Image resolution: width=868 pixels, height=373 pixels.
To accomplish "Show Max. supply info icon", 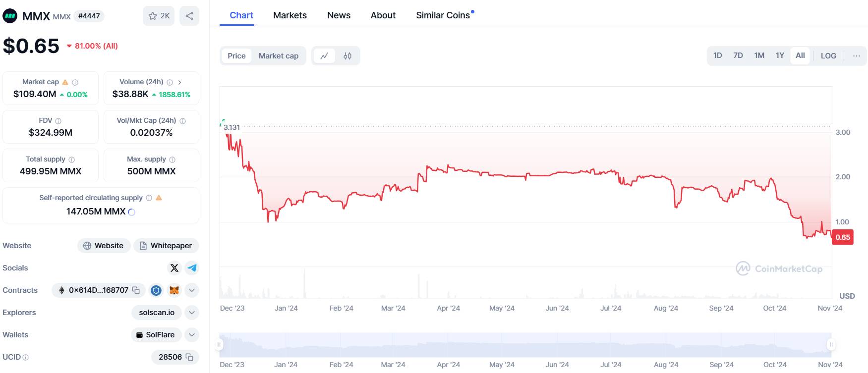I will tap(173, 160).
